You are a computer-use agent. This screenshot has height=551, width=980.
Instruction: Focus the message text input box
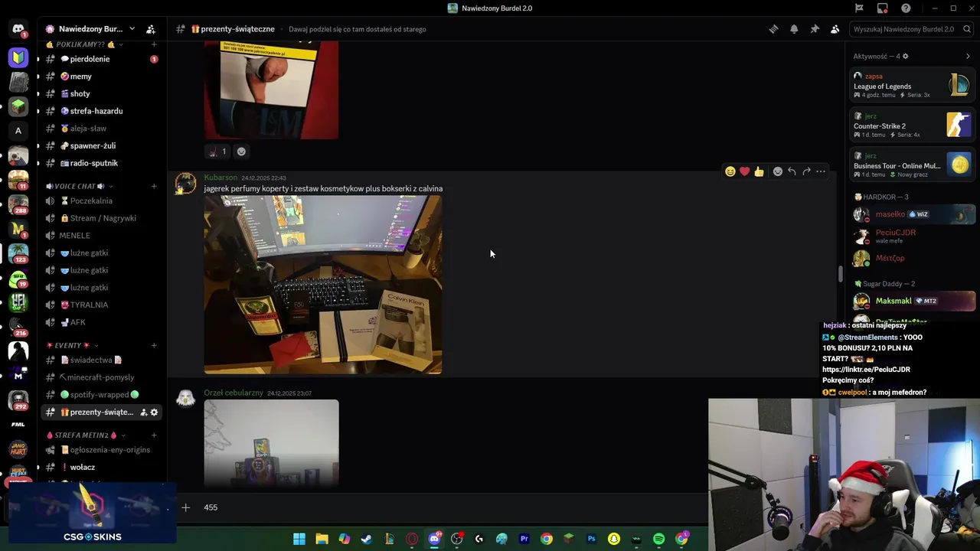452,507
